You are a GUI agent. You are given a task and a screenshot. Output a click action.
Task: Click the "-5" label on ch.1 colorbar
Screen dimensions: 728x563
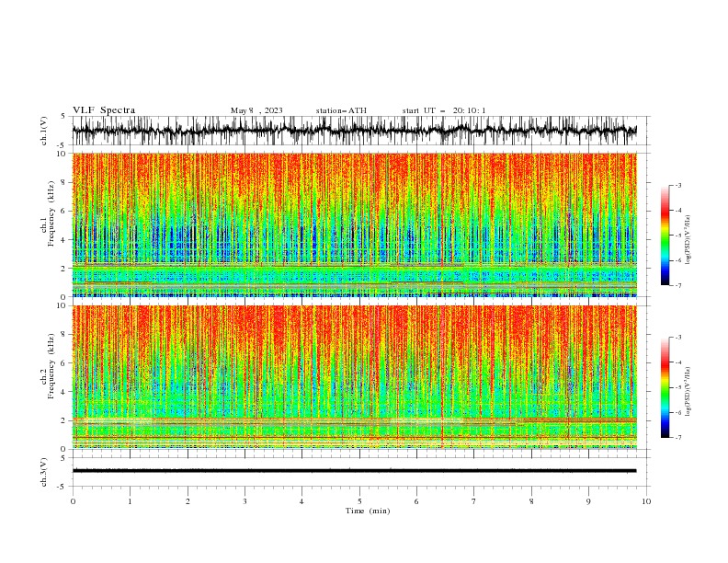678,236
